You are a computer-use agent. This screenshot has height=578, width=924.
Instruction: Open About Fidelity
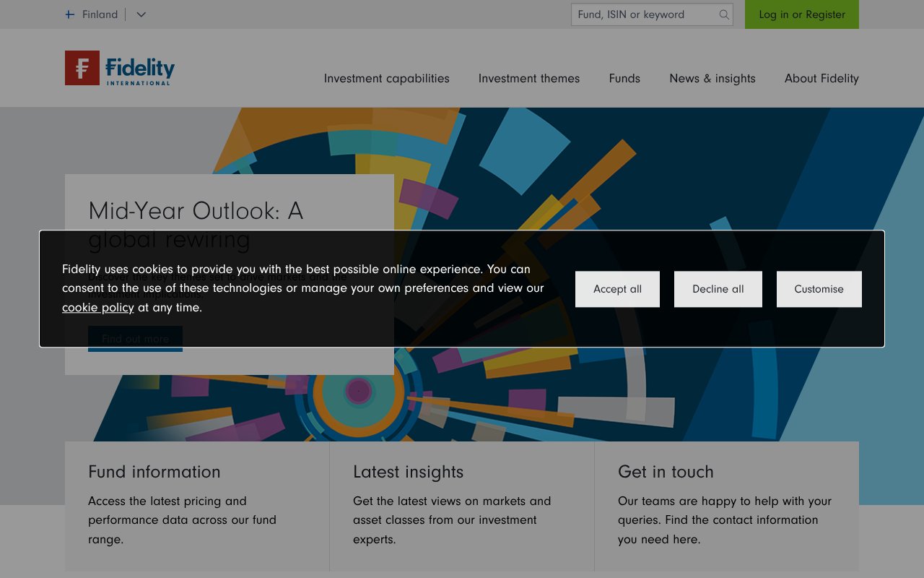821,78
